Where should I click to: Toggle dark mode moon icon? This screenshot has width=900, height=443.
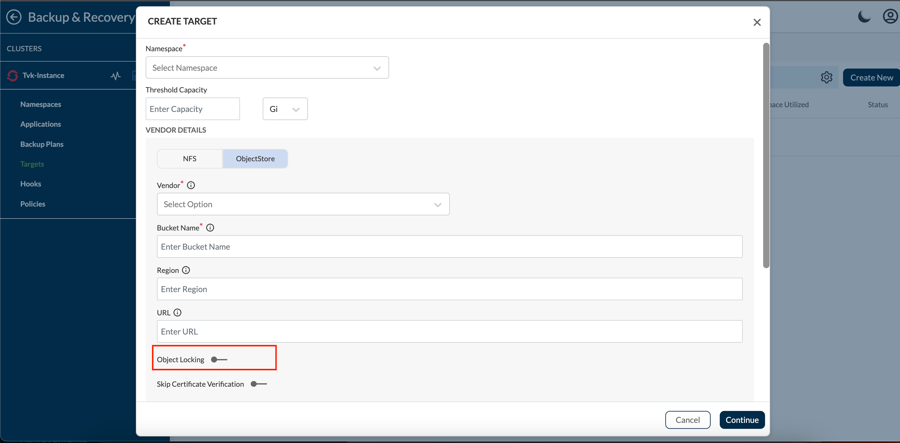pos(864,17)
